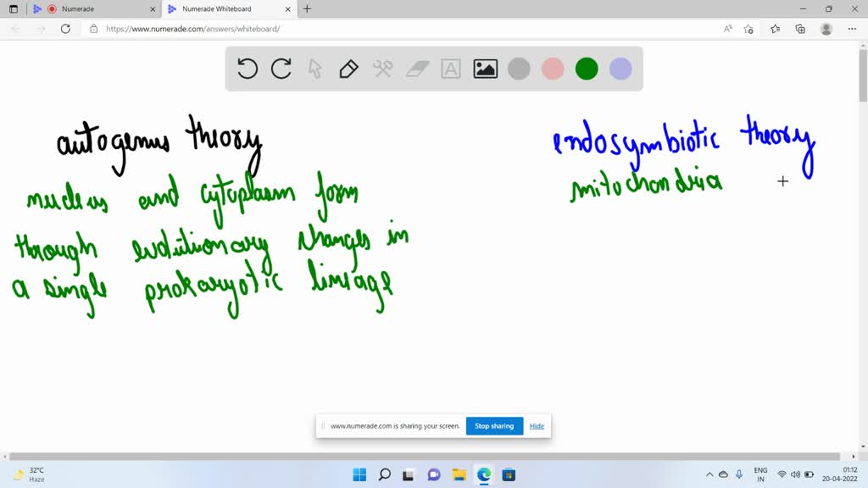Click the undo arrow in whiteboard toolbar

click(248, 69)
